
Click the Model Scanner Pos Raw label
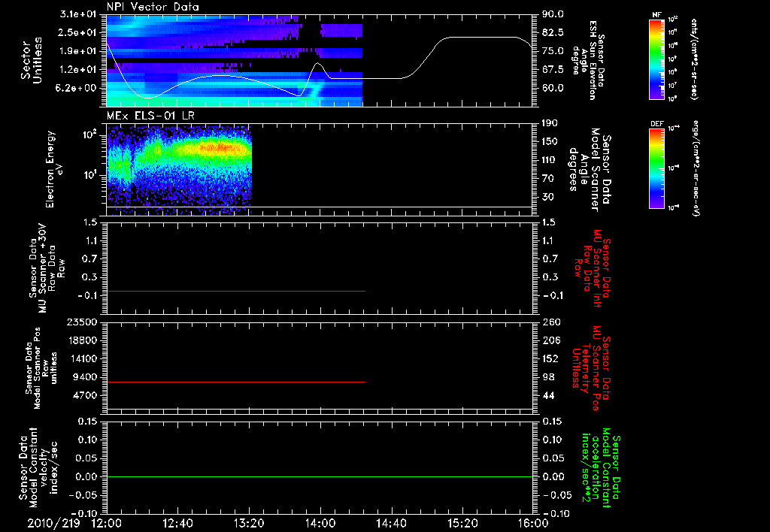coord(41,368)
